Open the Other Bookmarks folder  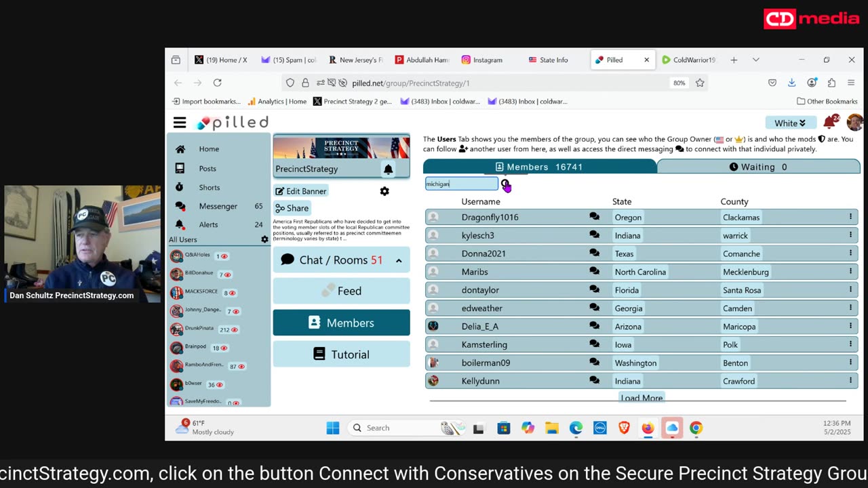point(827,101)
